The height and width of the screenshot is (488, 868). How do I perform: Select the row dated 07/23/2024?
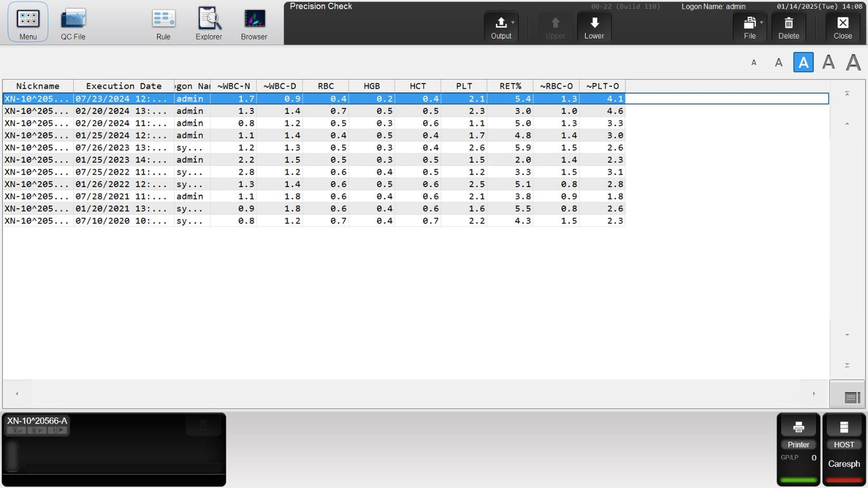point(416,99)
